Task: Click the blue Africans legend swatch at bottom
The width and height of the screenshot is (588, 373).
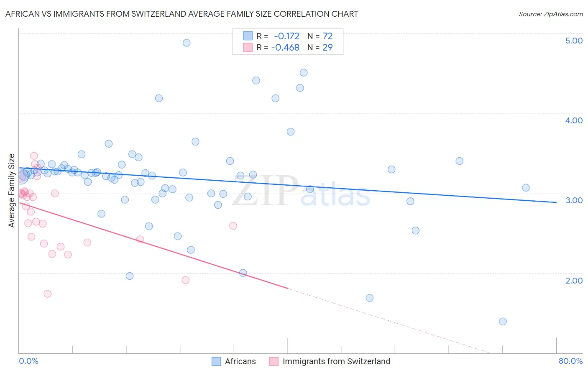Action: 216,361
